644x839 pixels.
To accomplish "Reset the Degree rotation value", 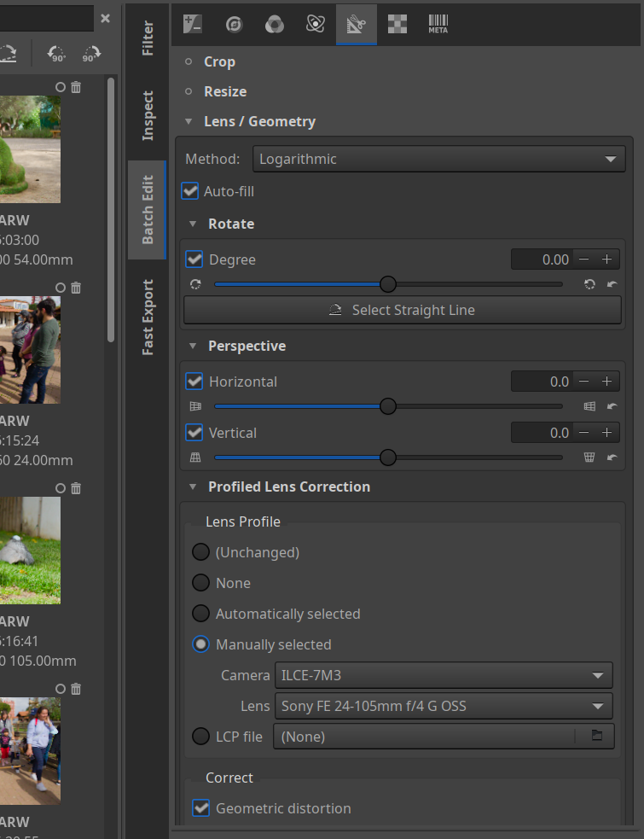I will coord(612,284).
